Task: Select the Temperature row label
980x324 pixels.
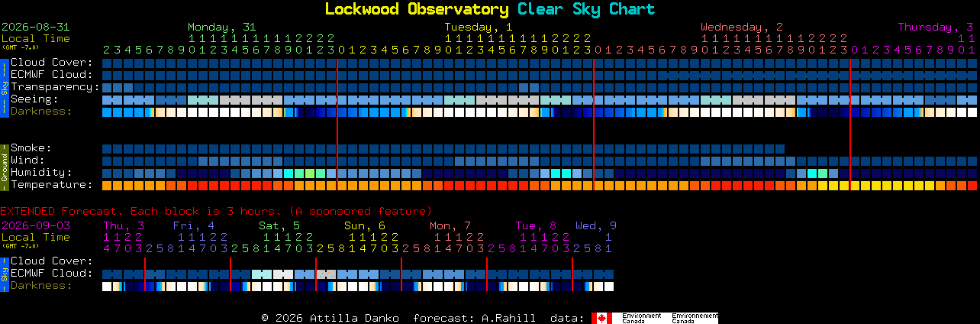Action: point(51,185)
